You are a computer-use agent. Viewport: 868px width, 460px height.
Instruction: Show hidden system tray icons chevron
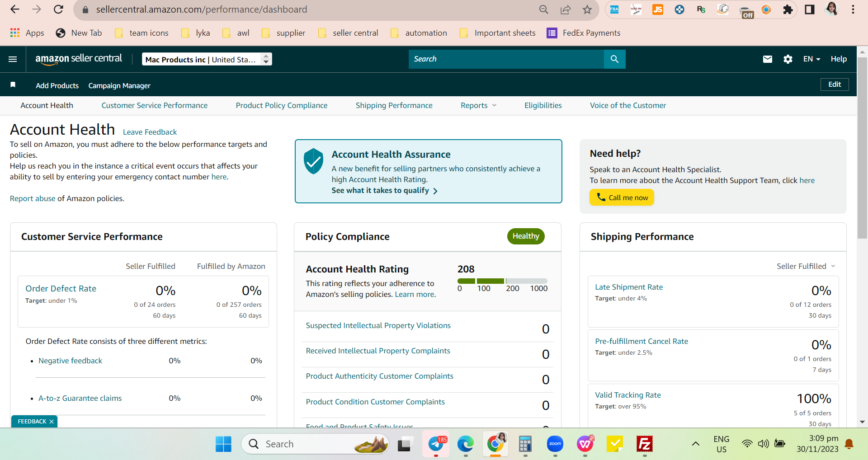[696, 444]
